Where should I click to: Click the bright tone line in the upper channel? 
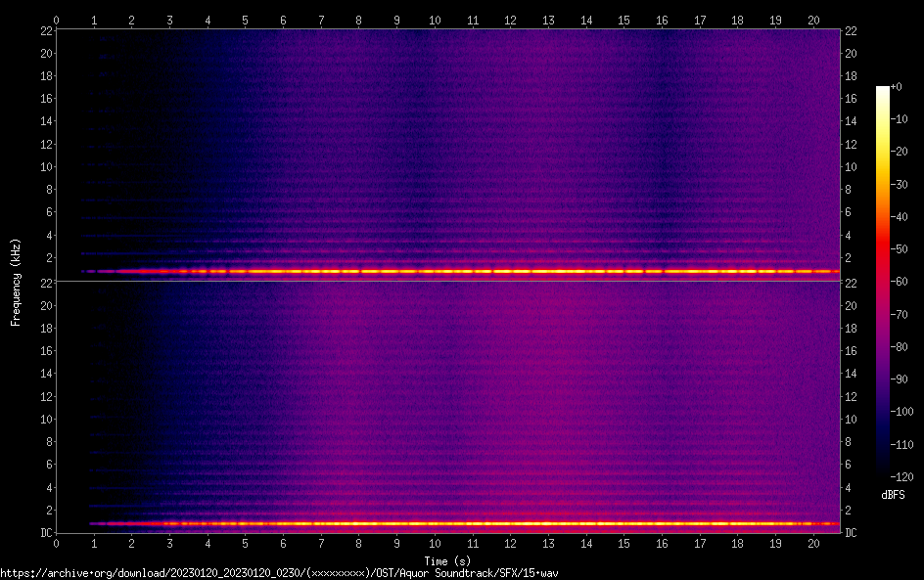(489, 271)
